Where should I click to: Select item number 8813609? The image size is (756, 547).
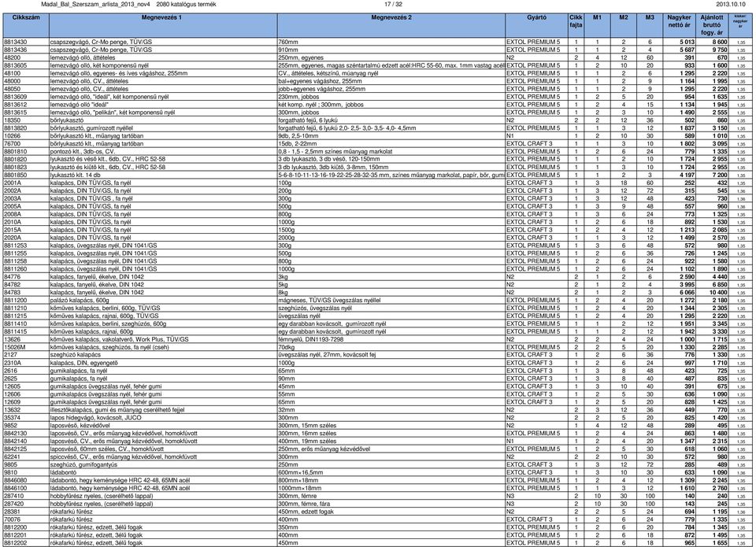[x=16, y=97]
